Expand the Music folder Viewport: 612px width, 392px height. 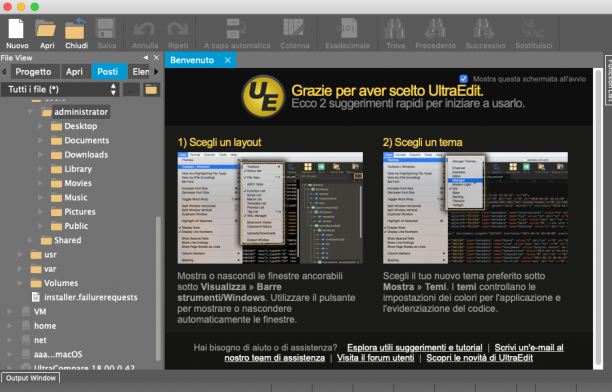40,198
